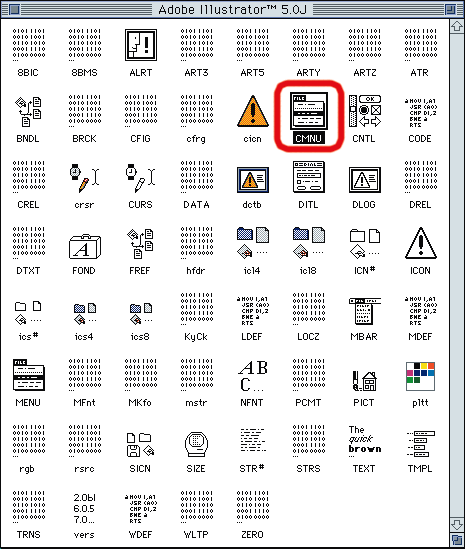Select the MENU resource icon
465x549 pixels.
point(29,375)
